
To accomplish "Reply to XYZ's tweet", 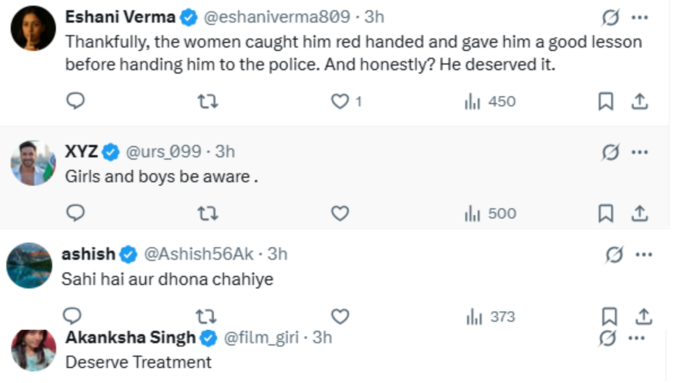I will point(75,213).
